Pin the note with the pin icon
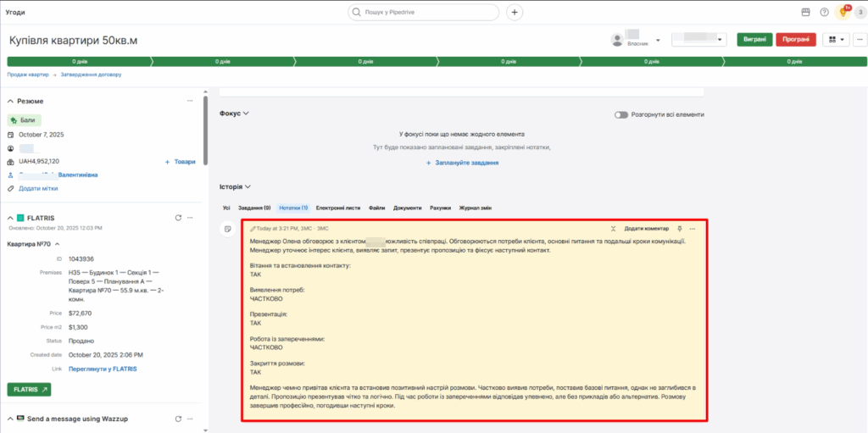 pos(680,228)
